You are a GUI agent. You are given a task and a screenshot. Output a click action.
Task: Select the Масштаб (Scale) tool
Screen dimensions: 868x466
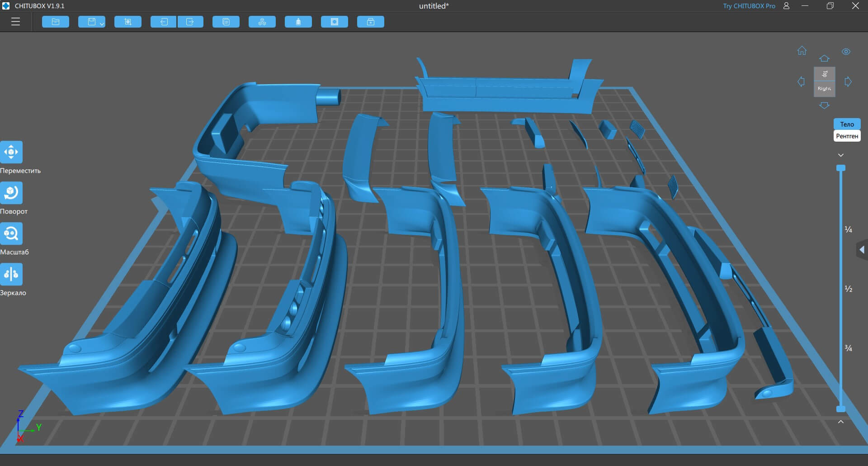(11, 233)
